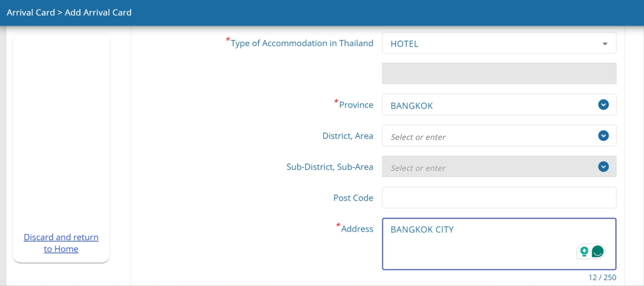Click the Province blue chevron icon
Image resolution: width=644 pixels, height=286 pixels.
pos(603,105)
